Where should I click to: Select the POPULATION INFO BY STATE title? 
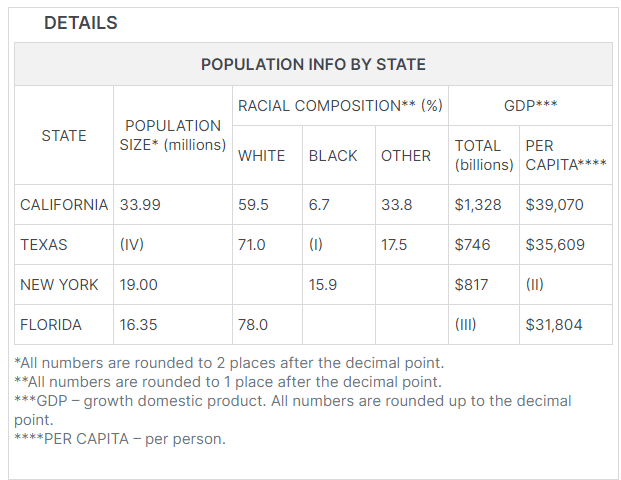(313, 65)
